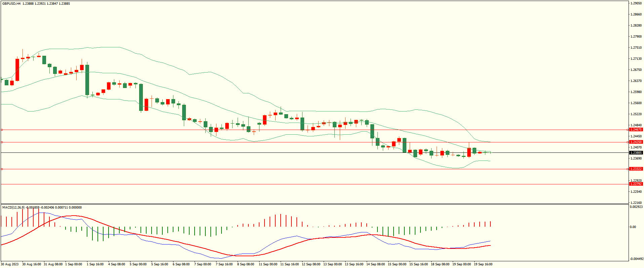644x268 pixels.
Task: Select the red 1.24250 price level tag
Action: point(636,142)
